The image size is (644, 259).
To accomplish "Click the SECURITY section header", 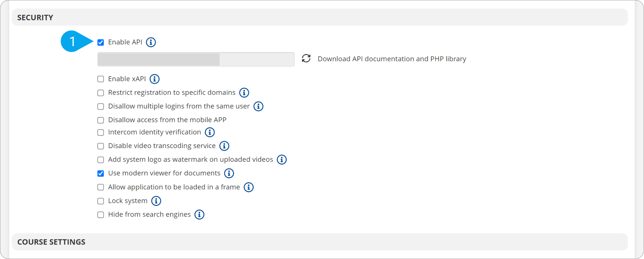I will pyautogui.click(x=320, y=17).
